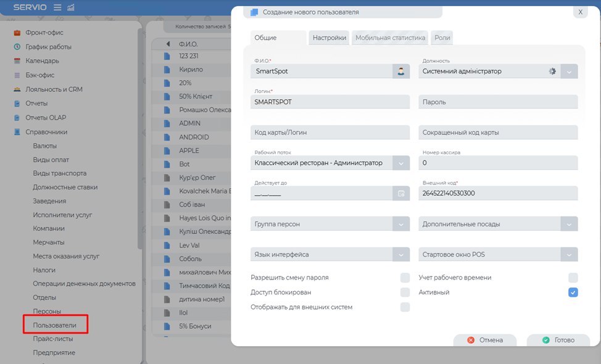Click the hamburger menu icon beside SERVIO
601x364 pixels.
click(x=57, y=7)
